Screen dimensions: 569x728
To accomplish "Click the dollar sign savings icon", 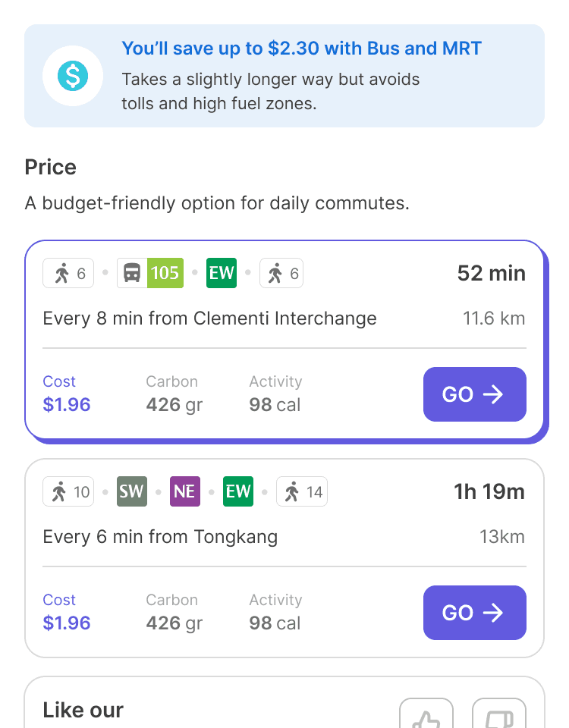I will click(73, 76).
